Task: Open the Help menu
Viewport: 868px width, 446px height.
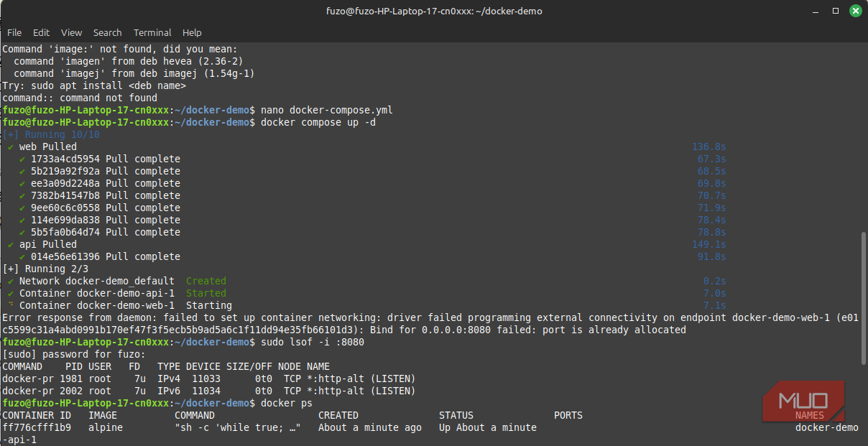Action: [192, 32]
